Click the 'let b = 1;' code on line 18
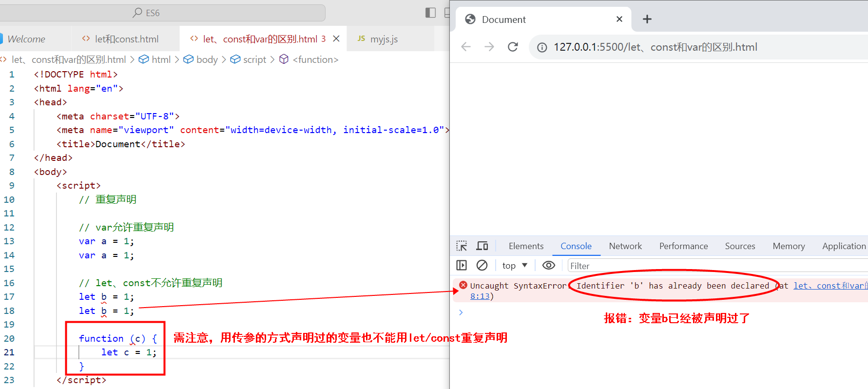Viewport: 868px width, 389px height. point(106,311)
